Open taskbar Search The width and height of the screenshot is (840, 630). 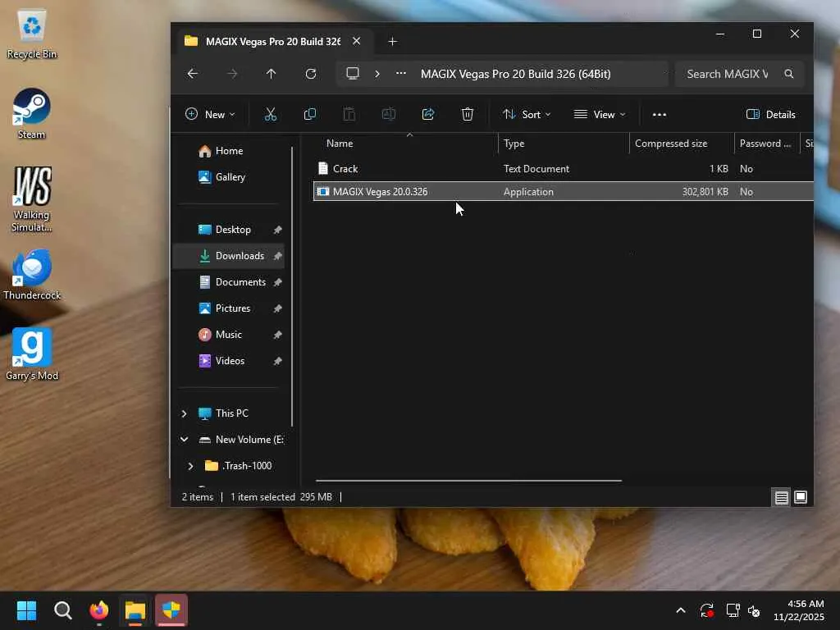pos(62,610)
